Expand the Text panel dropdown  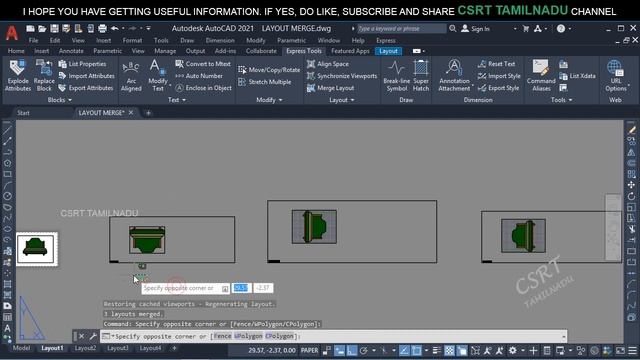click(177, 100)
